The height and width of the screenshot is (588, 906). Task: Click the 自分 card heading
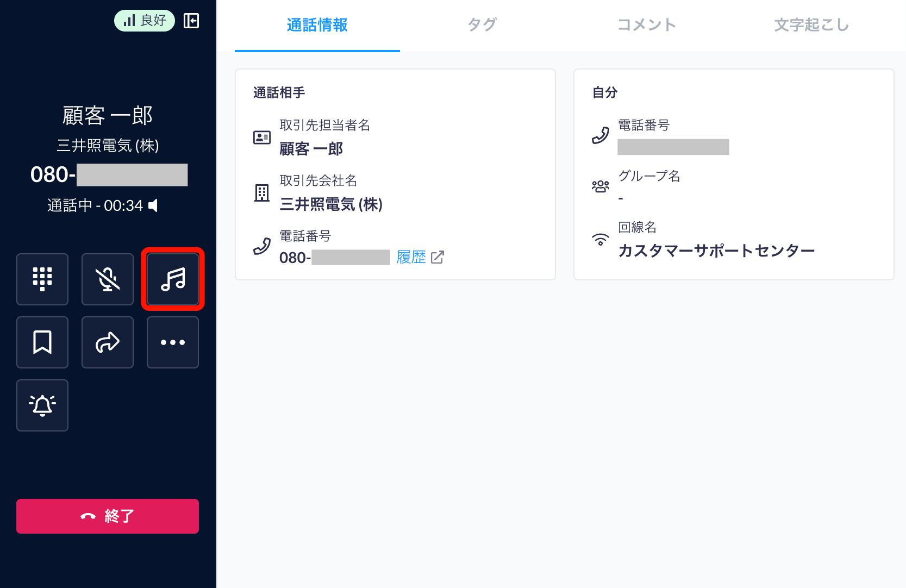pos(605,93)
